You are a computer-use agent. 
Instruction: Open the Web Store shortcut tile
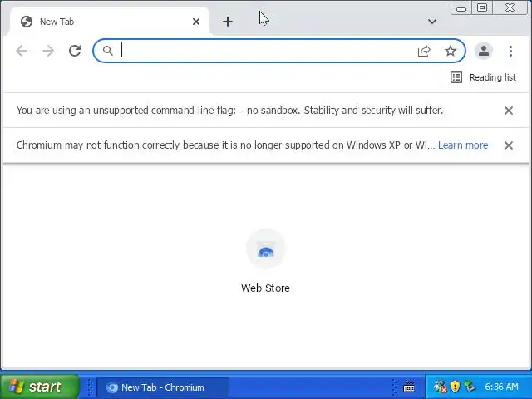tap(265, 261)
